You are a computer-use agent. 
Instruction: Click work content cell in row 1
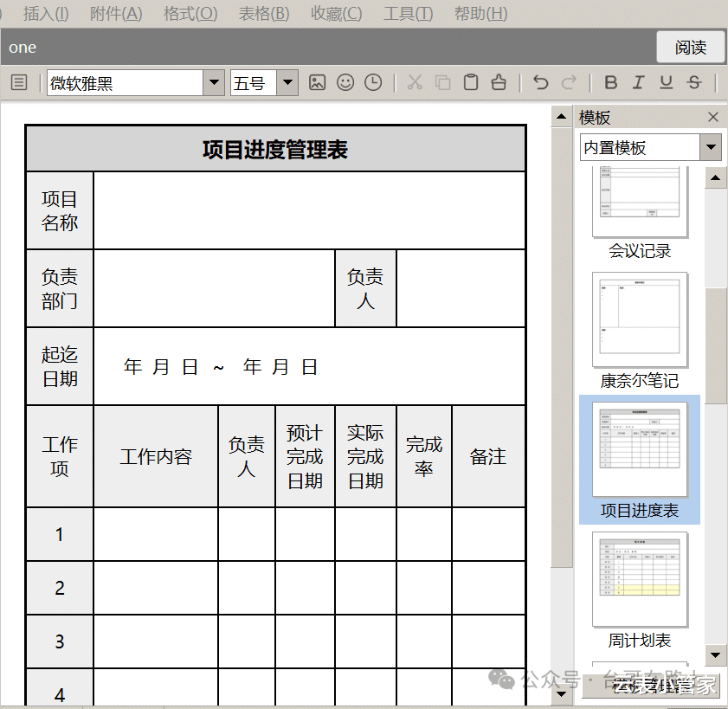tap(156, 534)
